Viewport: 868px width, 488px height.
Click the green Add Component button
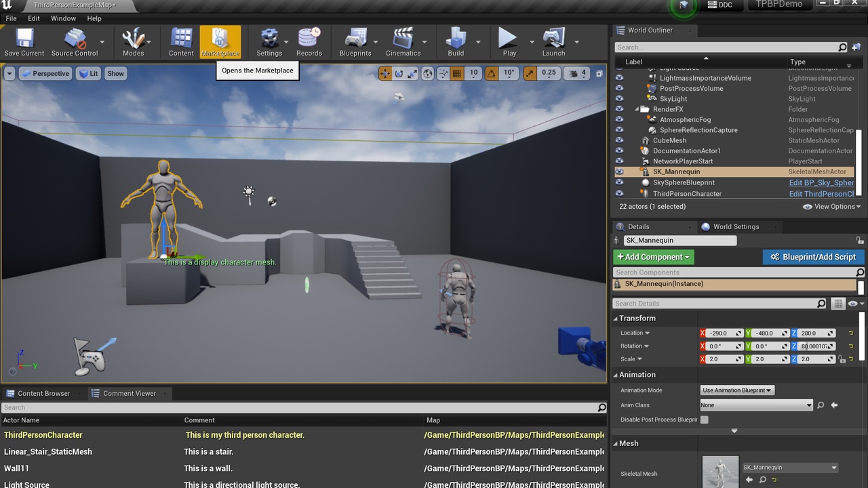[x=654, y=257]
